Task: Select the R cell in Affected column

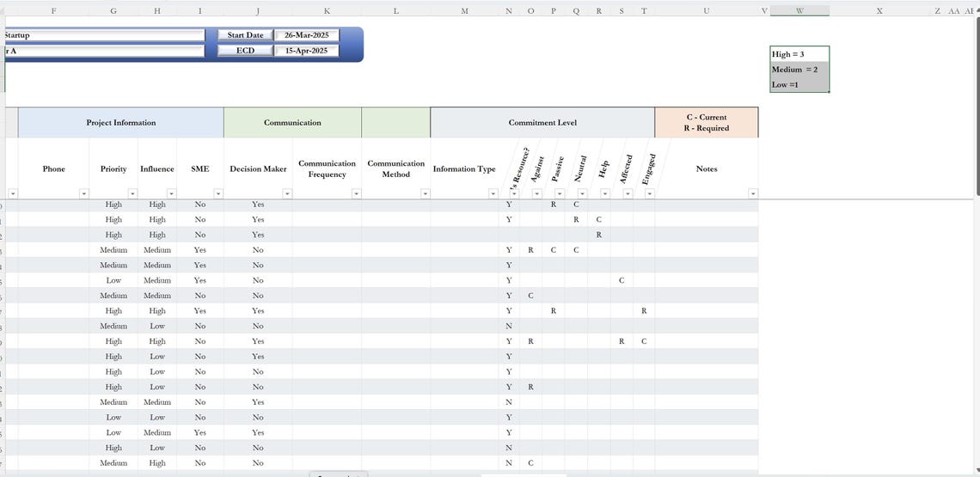Action: click(622, 341)
